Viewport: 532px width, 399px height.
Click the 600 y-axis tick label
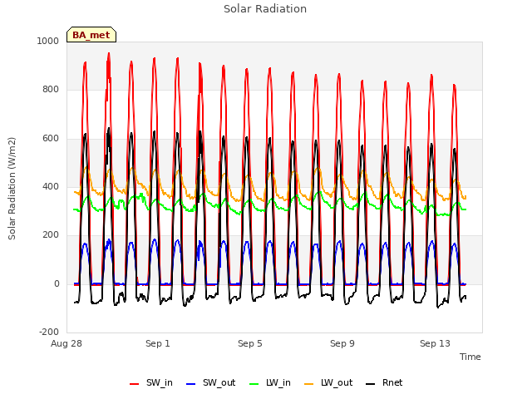pos(51,139)
